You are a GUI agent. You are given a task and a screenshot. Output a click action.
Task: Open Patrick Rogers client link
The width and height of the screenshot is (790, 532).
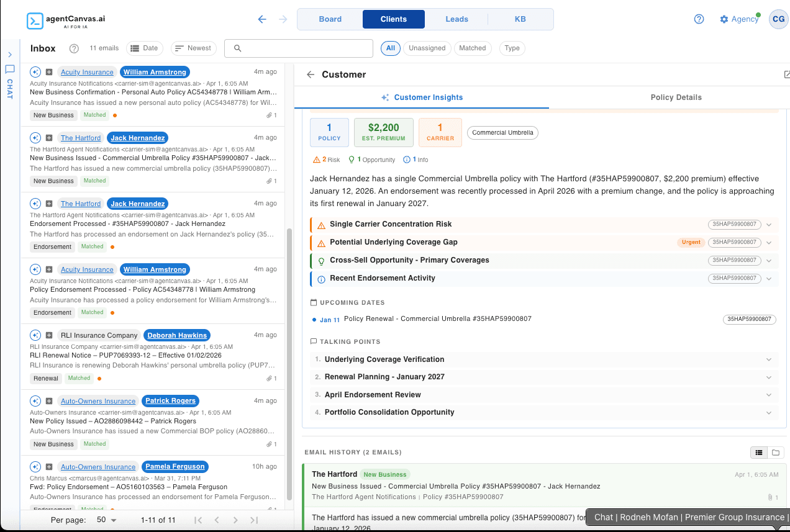(170, 401)
